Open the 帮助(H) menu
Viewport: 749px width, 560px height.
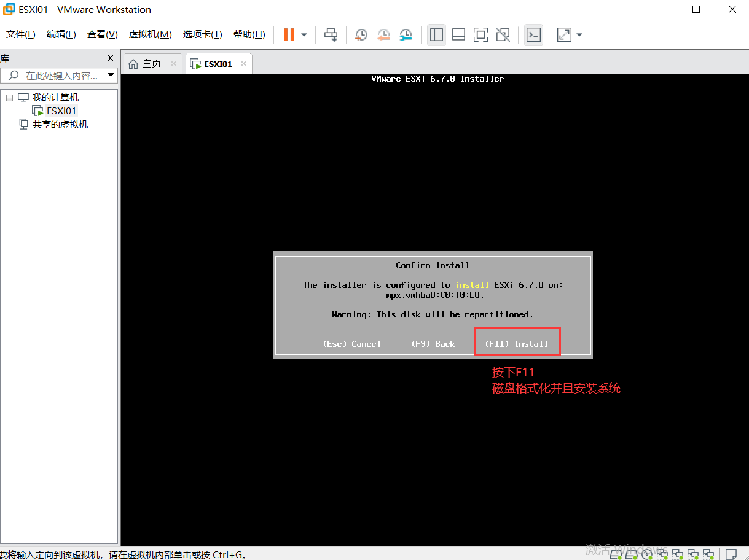click(249, 34)
